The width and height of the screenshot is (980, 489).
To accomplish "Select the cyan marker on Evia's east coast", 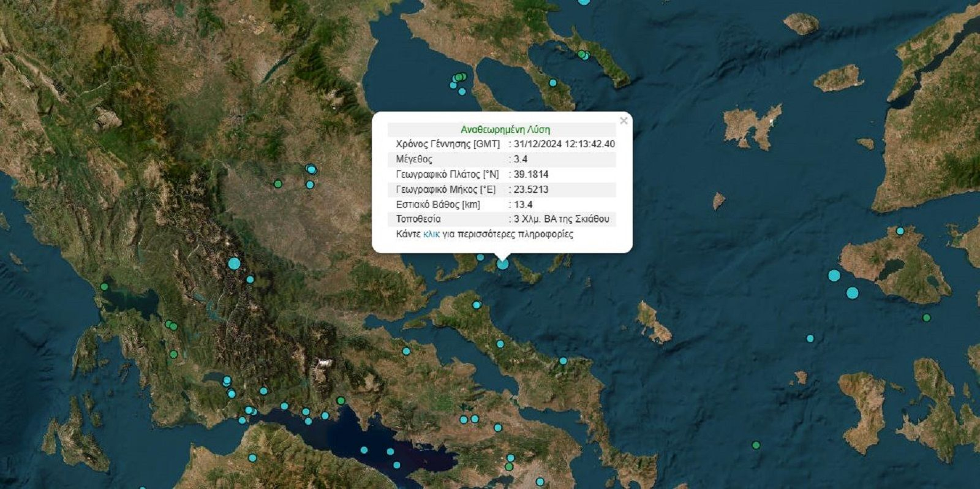I will click(x=563, y=361).
